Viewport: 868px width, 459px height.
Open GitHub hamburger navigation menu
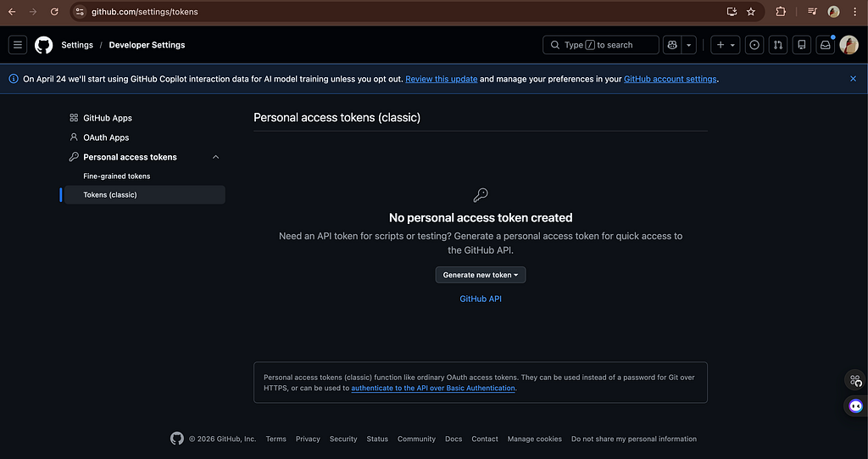coord(18,45)
